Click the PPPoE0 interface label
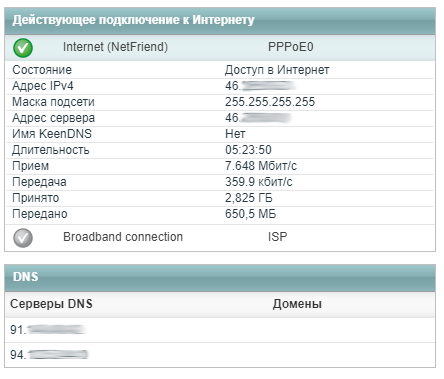The height and width of the screenshot is (379, 444). tap(291, 47)
